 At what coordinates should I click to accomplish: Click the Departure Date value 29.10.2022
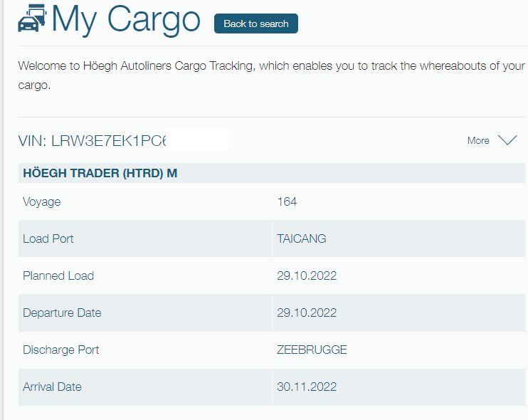coord(307,313)
